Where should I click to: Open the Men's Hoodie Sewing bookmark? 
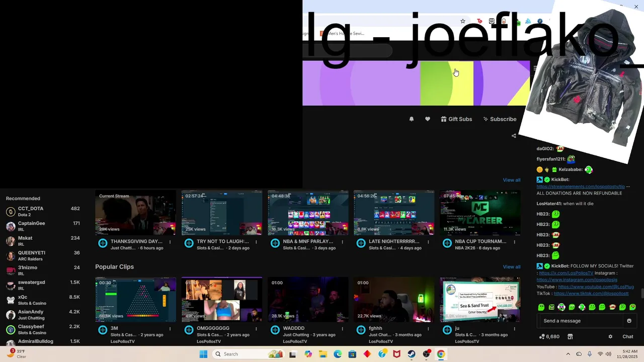click(x=343, y=33)
